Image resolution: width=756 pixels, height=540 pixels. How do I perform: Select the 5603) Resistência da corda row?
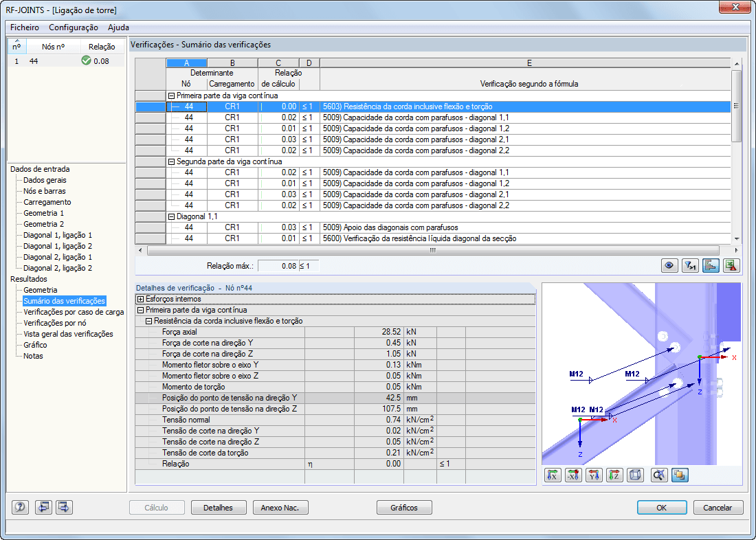pyautogui.click(x=433, y=106)
